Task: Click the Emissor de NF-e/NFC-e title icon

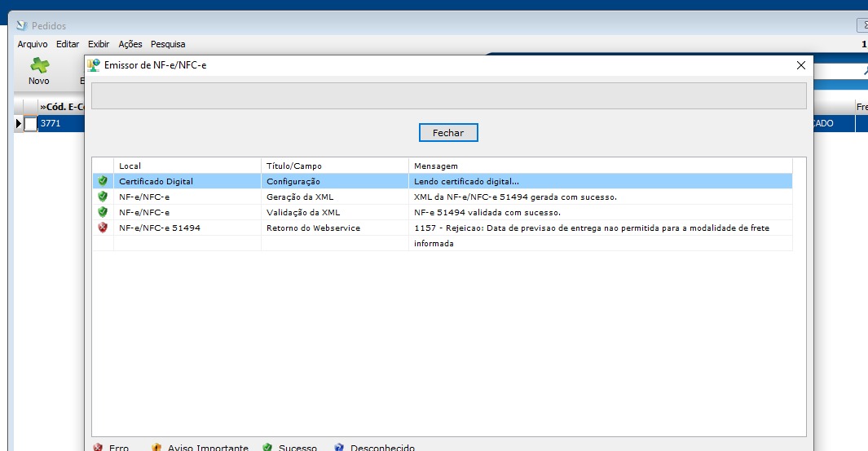Action: point(94,65)
